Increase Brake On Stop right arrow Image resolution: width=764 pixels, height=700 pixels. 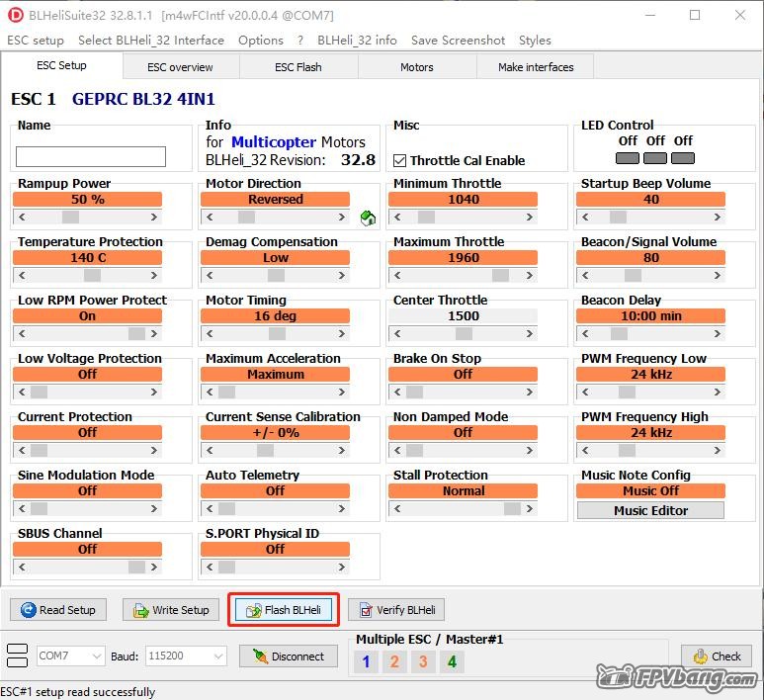click(x=530, y=392)
